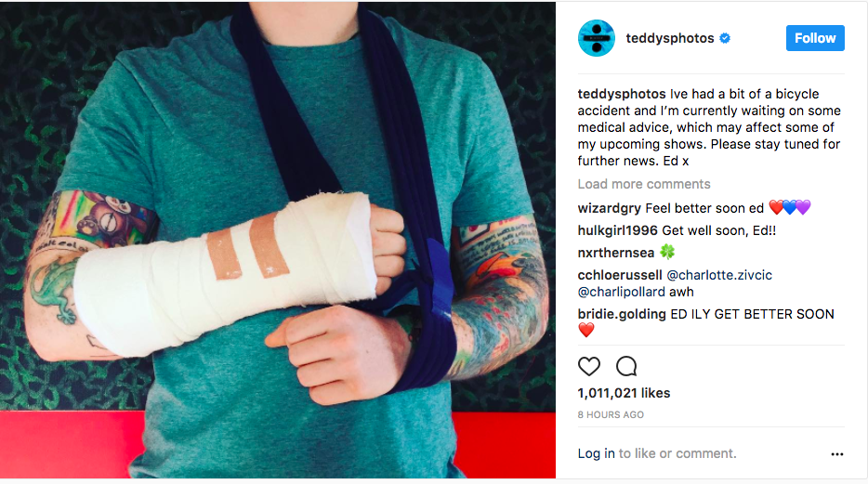
Task: Follow the teddysphotos account
Action: (815, 38)
